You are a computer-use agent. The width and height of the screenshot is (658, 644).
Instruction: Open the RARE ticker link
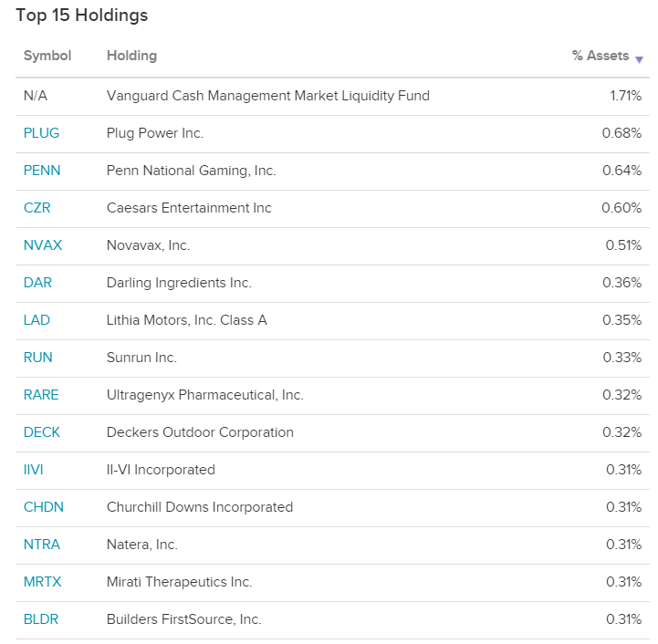coord(41,395)
